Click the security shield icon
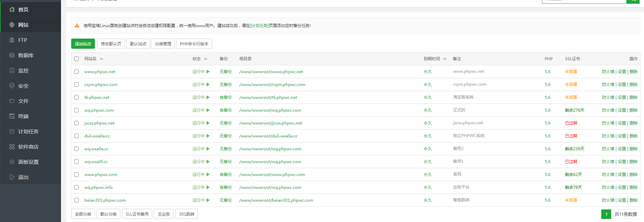Image resolution: width=644 pixels, height=222 pixels. 12,86
